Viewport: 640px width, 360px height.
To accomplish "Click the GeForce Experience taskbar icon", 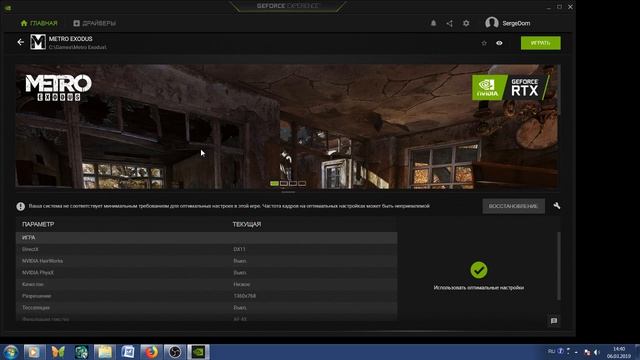I will [198, 352].
